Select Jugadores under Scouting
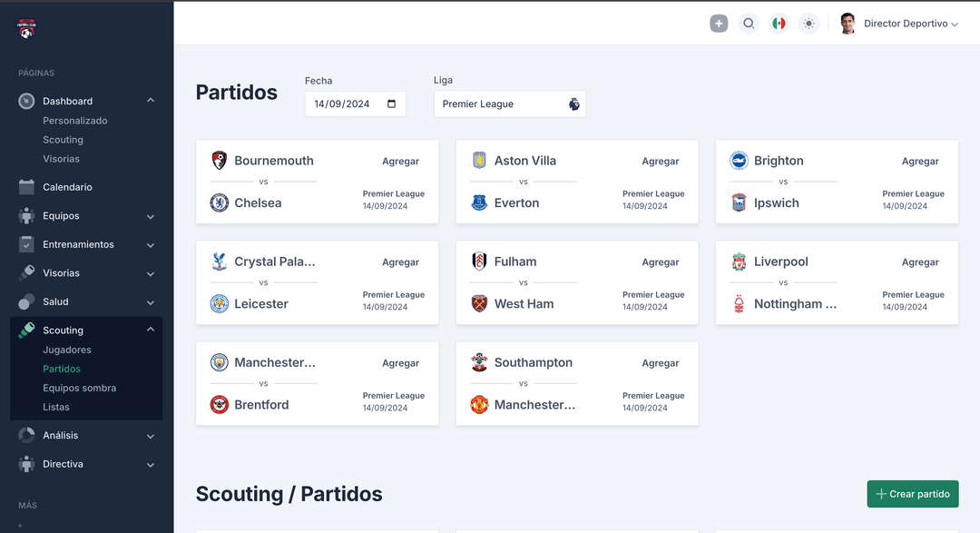 tap(66, 350)
